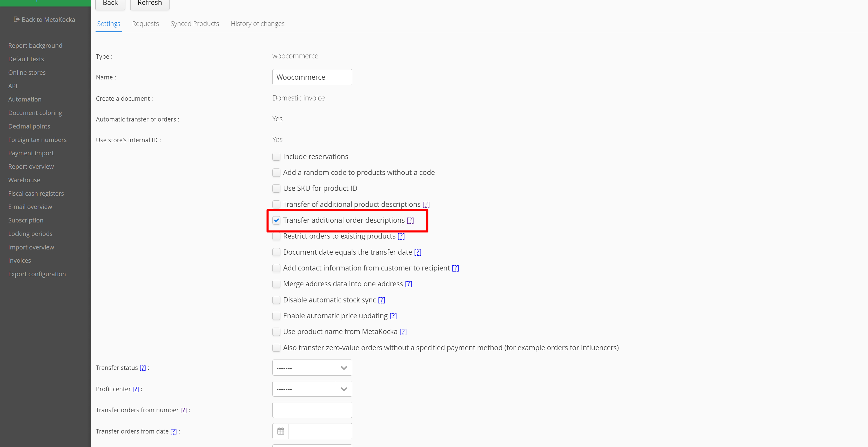Click the Transfer orders from number field
The height and width of the screenshot is (447, 868).
(x=312, y=410)
